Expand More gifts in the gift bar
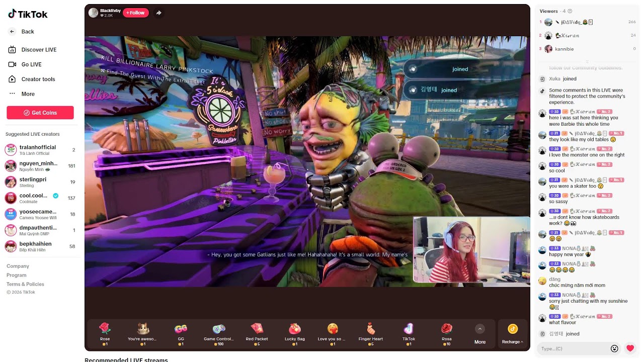Screen dimensions: 644x362 click(480, 334)
